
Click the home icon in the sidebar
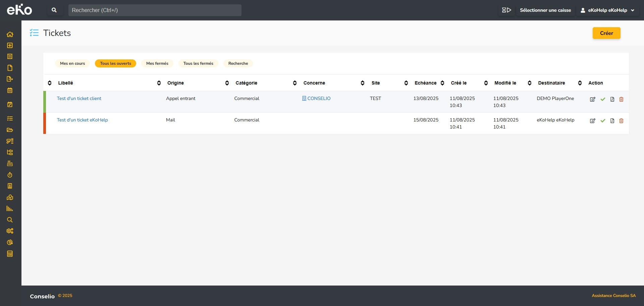tap(10, 34)
